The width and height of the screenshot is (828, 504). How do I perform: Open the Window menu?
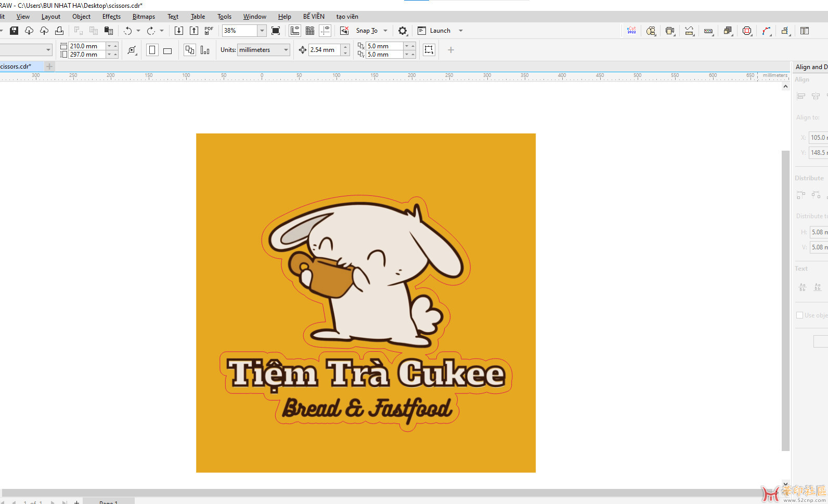(x=255, y=17)
